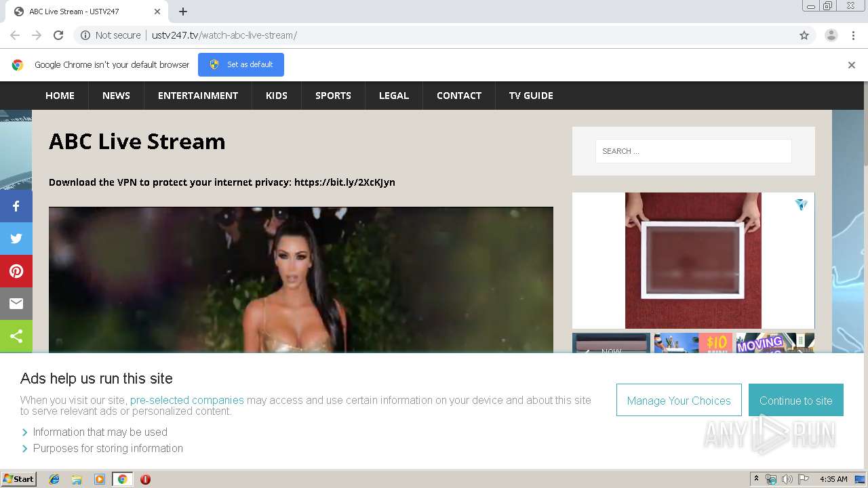Close the ABC Live Stream tab

pos(157,12)
